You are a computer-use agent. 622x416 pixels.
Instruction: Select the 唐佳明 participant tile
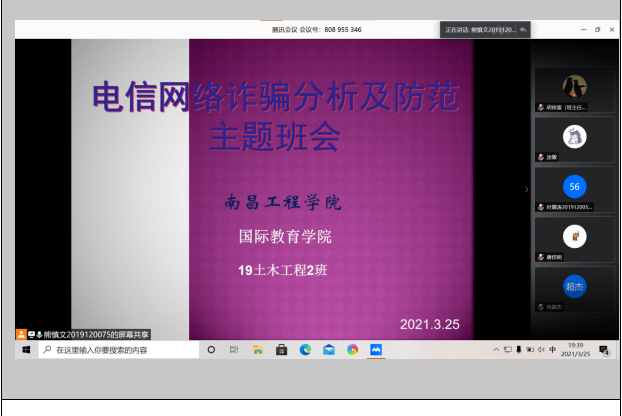tap(574, 238)
